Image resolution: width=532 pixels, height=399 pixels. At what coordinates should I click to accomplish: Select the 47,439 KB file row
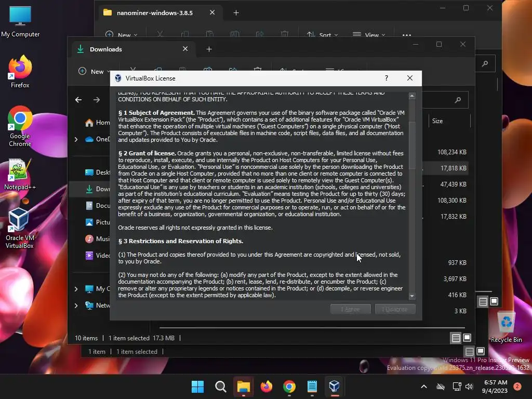click(445, 184)
